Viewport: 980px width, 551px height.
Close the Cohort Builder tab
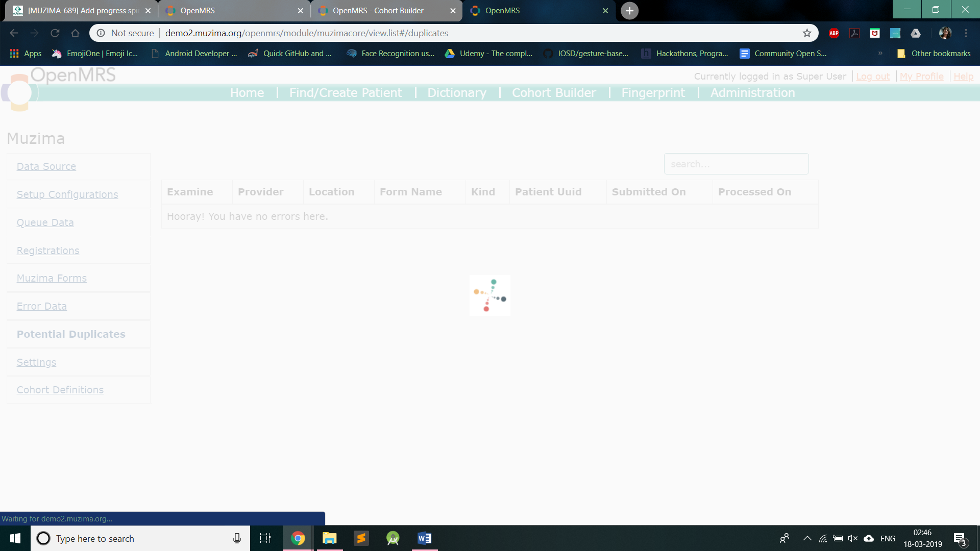tap(453, 11)
